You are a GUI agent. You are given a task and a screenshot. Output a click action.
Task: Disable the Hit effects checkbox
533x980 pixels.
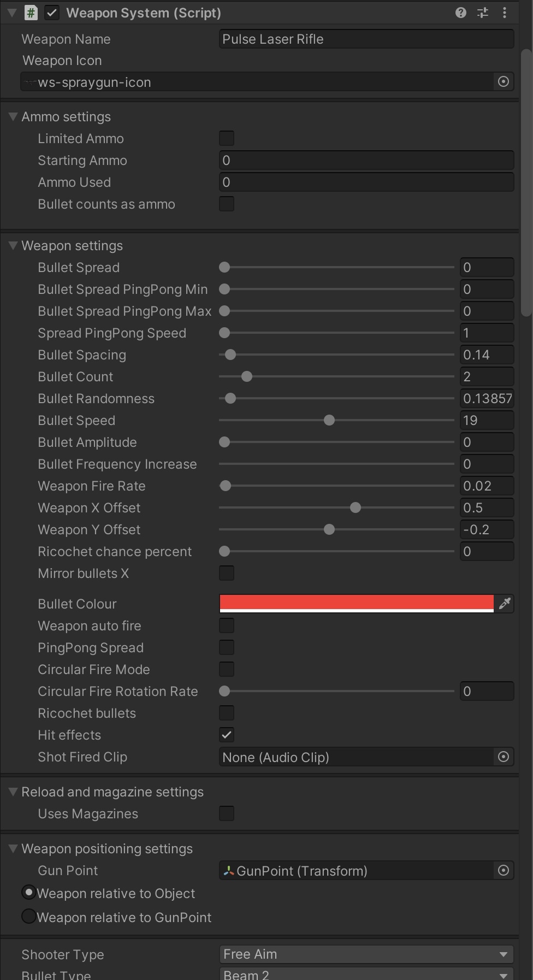click(x=227, y=735)
